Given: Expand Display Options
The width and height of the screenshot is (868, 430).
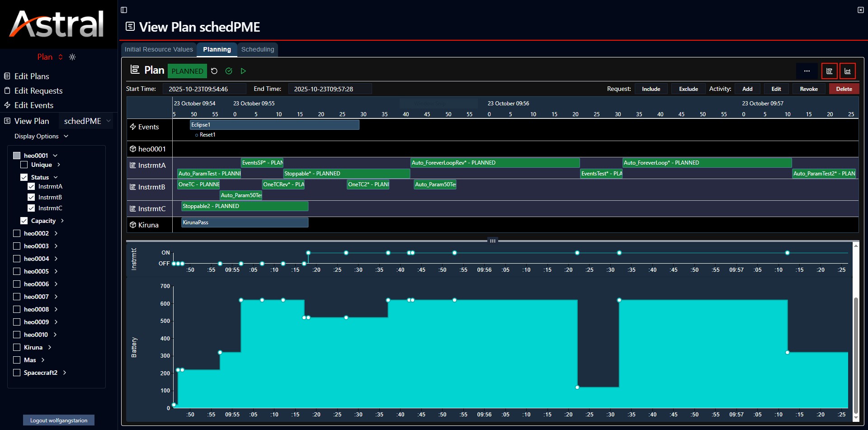Looking at the screenshot, I should pyautogui.click(x=41, y=136).
